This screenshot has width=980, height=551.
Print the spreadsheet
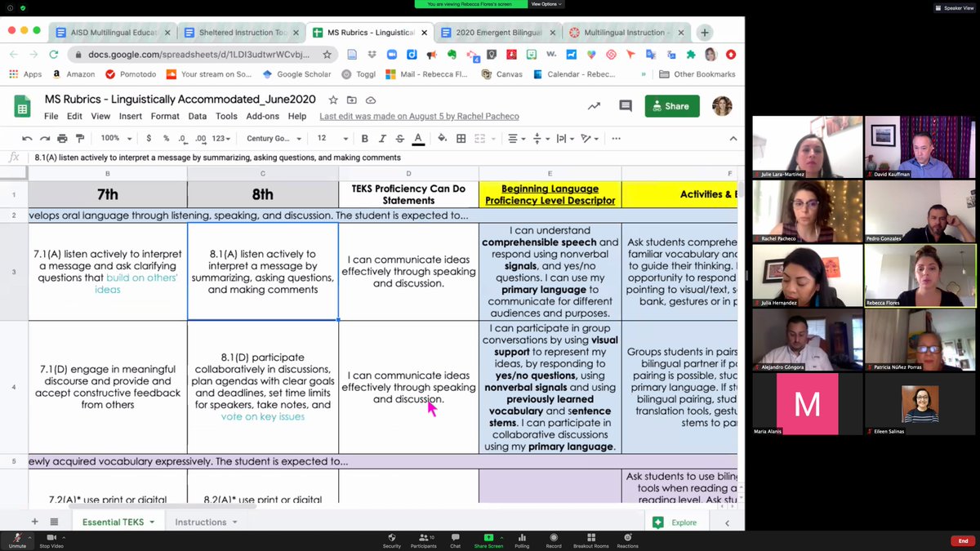pyautogui.click(x=62, y=139)
